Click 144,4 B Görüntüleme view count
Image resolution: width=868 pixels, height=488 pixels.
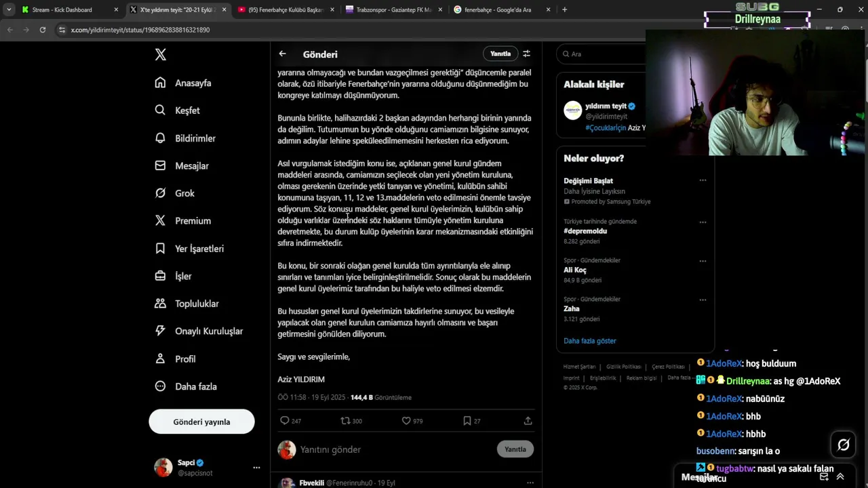(x=381, y=397)
